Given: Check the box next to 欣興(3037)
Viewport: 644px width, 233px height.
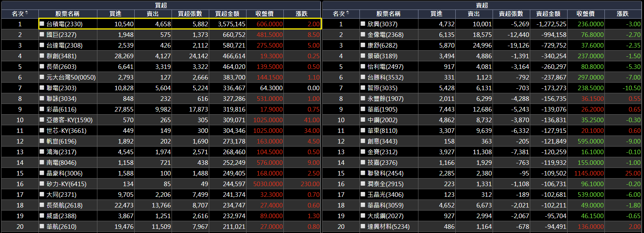Looking at the screenshot, I should click(363, 24).
